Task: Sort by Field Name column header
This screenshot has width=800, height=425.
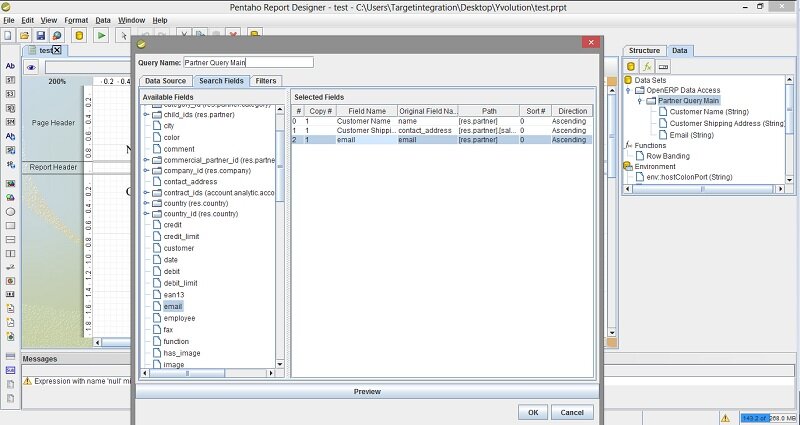Action: 367,111
